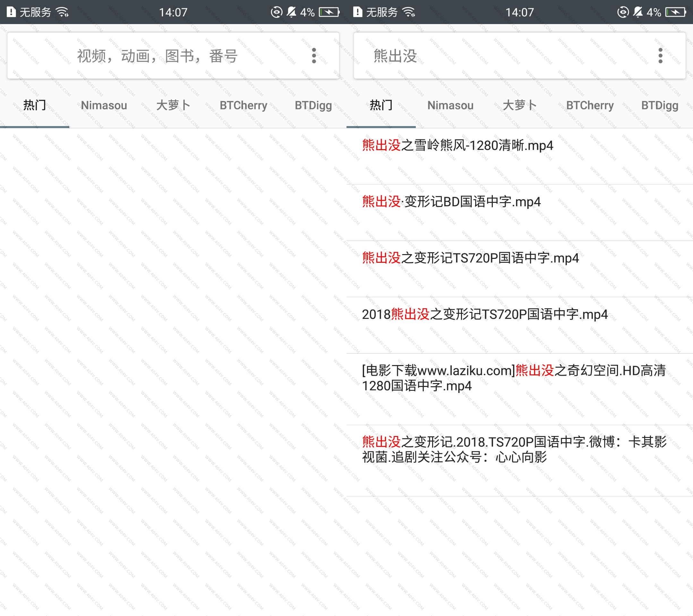The image size is (693, 616).
Task: Tap the left screen WiFi status icon
Action: point(63,13)
